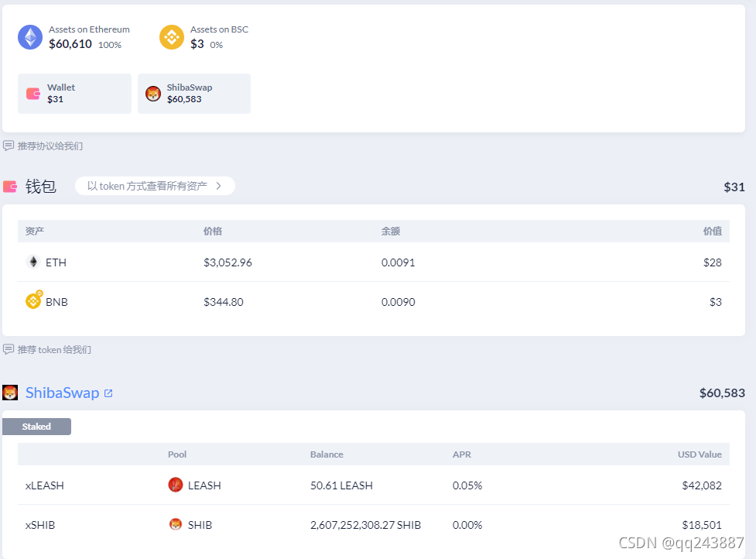The width and height of the screenshot is (756, 559).
Task: Click the 50.61 LEASH balance
Action: click(341, 485)
